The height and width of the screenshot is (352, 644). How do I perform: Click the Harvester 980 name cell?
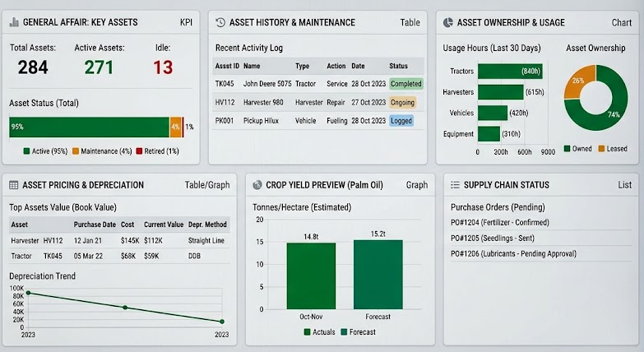click(x=263, y=102)
